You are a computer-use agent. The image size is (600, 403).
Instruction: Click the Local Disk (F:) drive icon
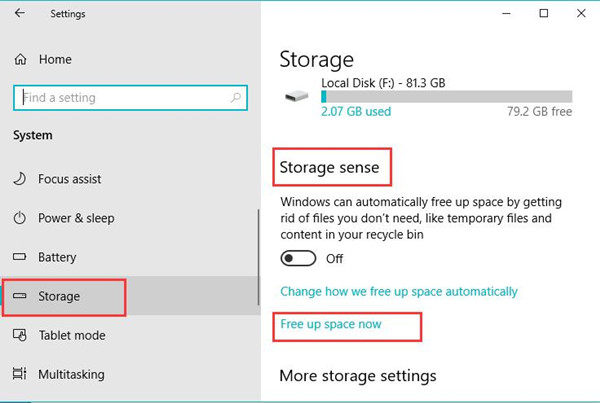pos(297,96)
